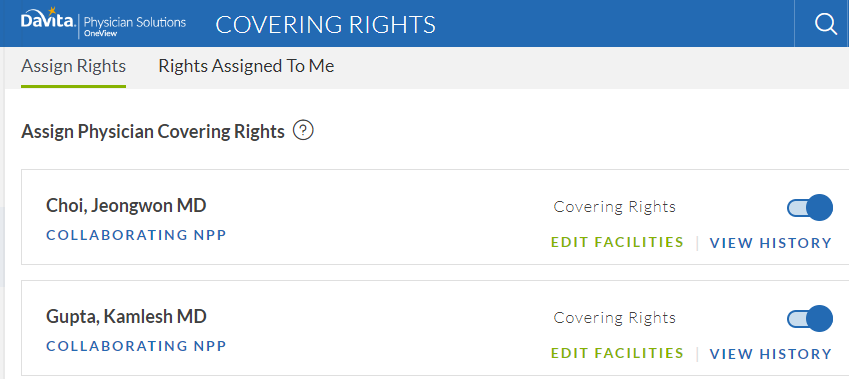View history for Choi, Jeongwon MD
Viewport: 849px width, 379px height.
[x=770, y=243]
